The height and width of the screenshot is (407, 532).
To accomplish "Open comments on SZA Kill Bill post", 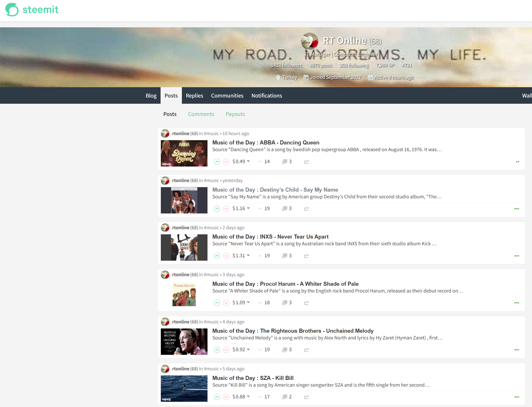I will [287, 397].
